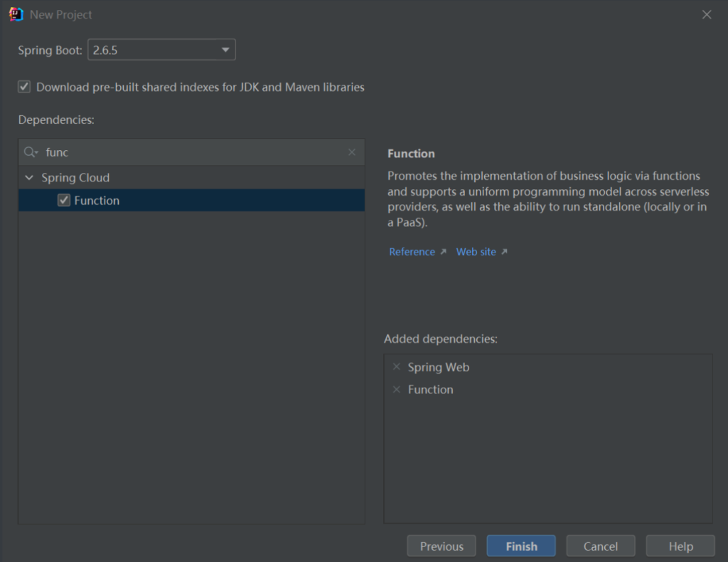
Task: Collapse the Spring Cloud group
Action: click(29, 177)
